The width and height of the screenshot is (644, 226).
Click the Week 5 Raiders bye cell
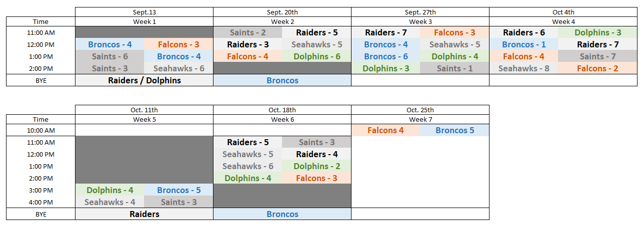144,214
